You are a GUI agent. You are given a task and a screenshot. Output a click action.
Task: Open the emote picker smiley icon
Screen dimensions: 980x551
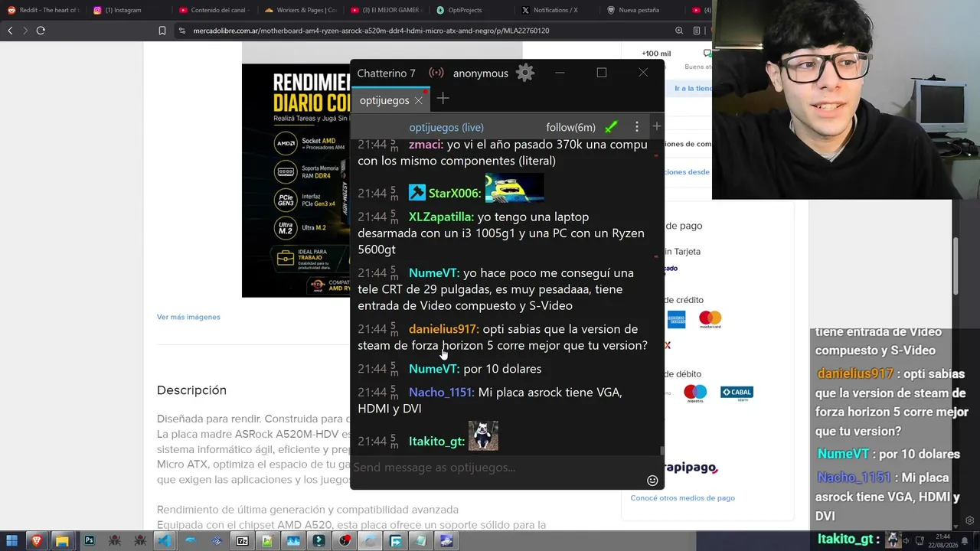(652, 481)
